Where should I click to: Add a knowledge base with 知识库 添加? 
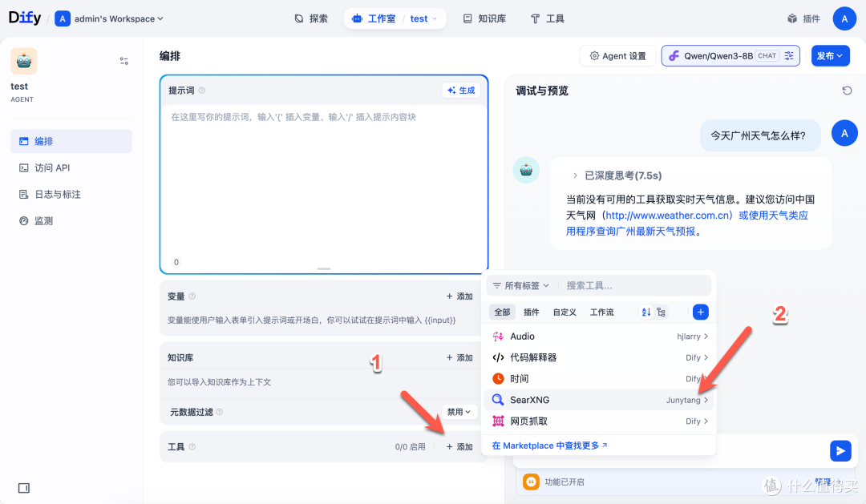459,357
